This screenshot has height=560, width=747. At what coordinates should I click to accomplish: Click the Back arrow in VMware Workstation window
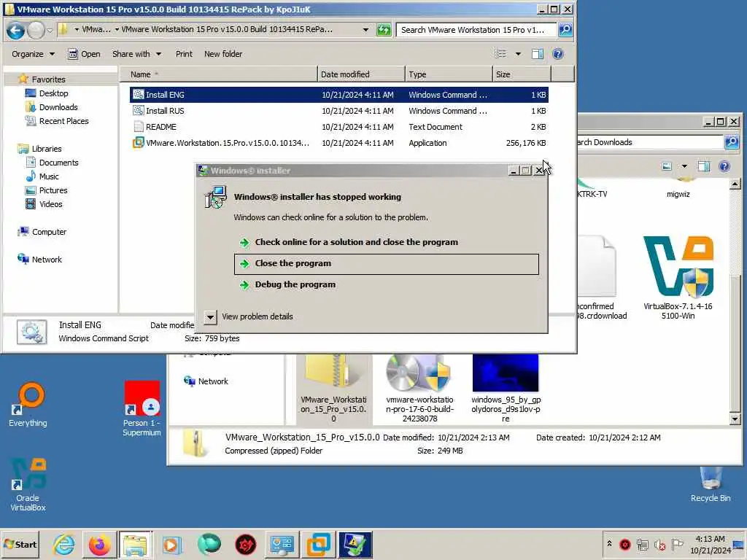click(x=15, y=31)
